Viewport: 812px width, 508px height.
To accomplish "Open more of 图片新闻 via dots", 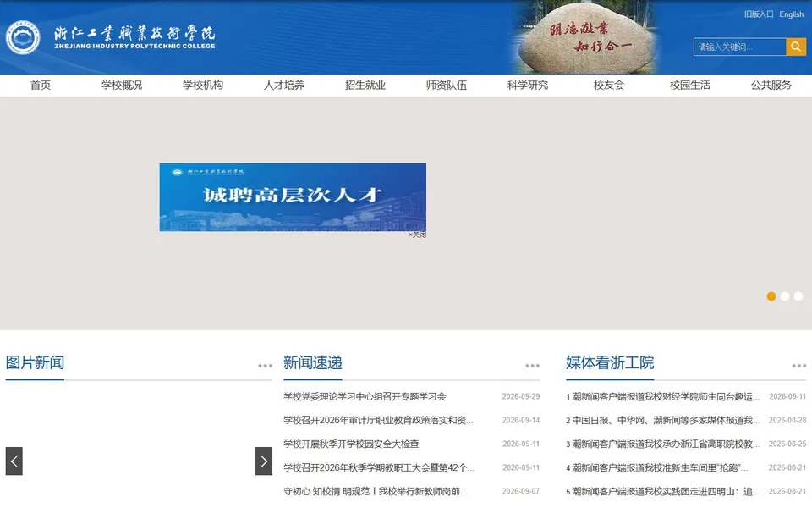I will (265, 366).
